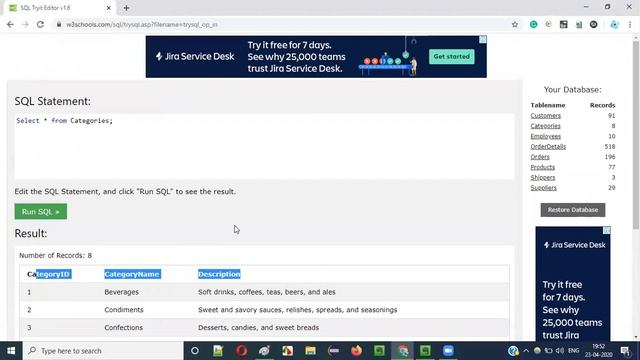The height and width of the screenshot is (360, 640).
Task: Bookmark this page with the star icon
Action: coord(515,24)
